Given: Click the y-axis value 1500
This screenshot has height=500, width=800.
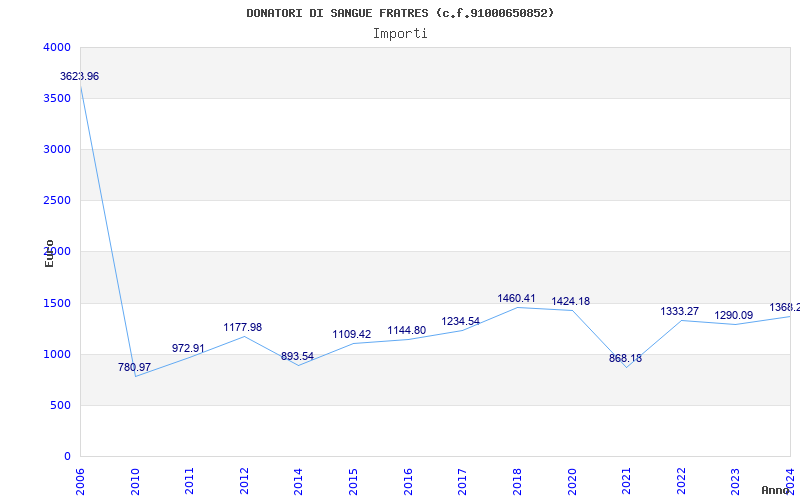Looking at the screenshot, I should pyautogui.click(x=57, y=304).
